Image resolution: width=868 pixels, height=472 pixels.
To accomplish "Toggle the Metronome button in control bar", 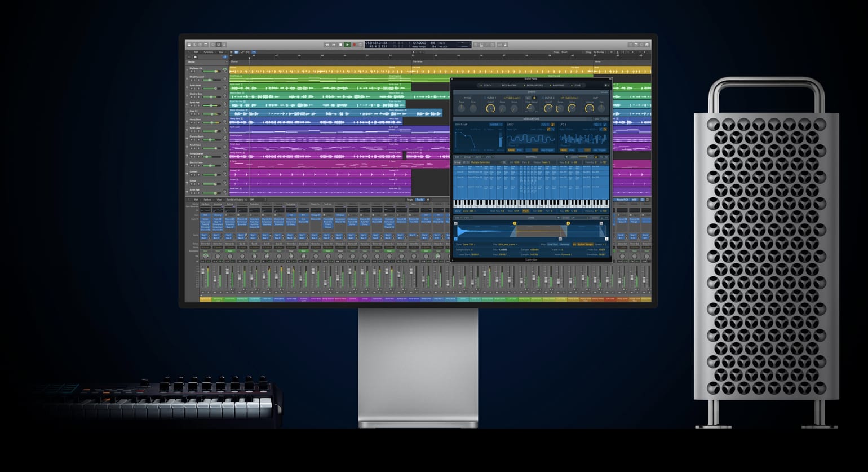I will click(506, 45).
